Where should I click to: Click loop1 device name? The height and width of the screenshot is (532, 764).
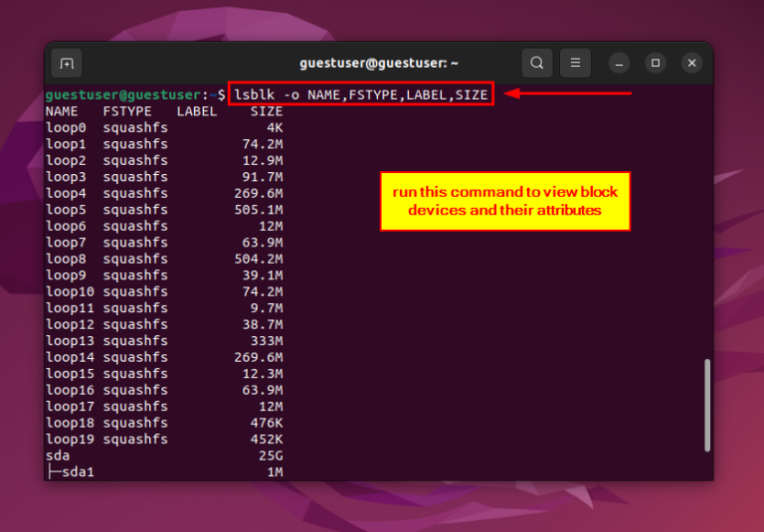point(66,144)
